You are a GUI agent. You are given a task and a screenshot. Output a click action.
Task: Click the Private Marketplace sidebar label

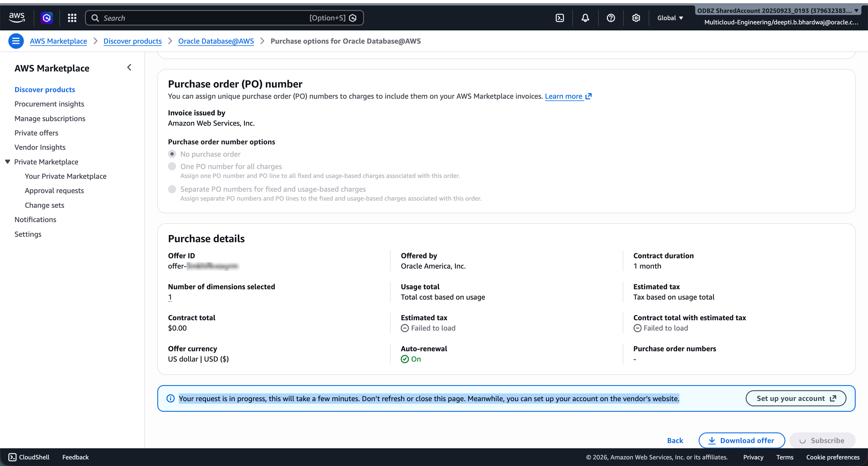click(46, 162)
